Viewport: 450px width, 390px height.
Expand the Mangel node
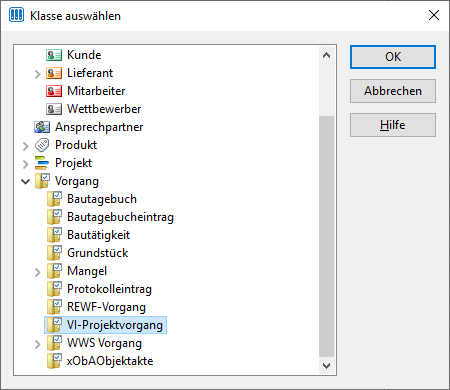[x=37, y=272]
